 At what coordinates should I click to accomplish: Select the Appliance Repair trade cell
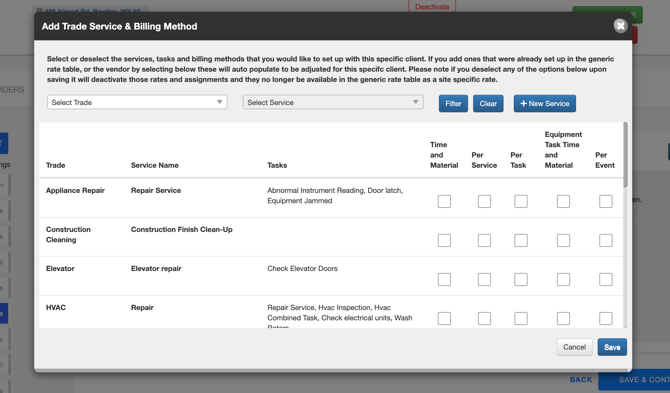pyautogui.click(x=75, y=191)
